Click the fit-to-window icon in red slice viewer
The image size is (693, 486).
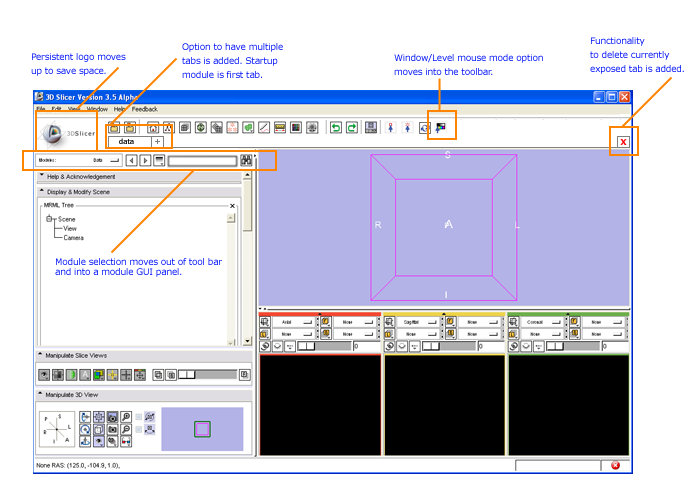point(264,322)
